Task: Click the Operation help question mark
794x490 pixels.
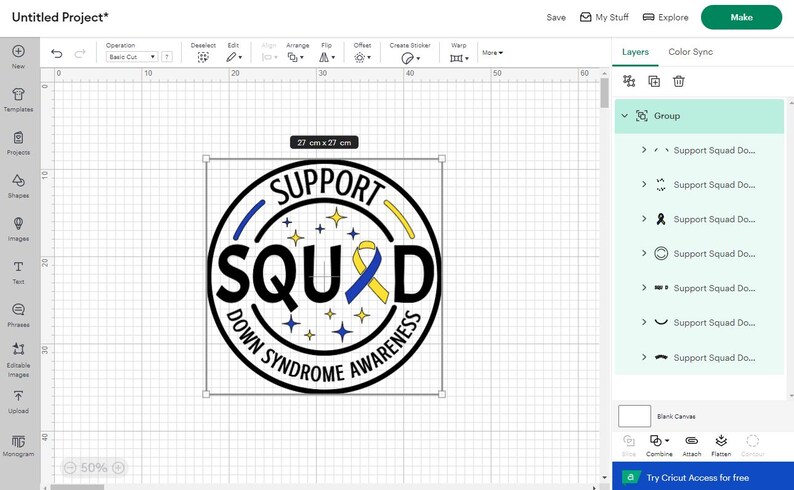Action: [x=167, y=57]
